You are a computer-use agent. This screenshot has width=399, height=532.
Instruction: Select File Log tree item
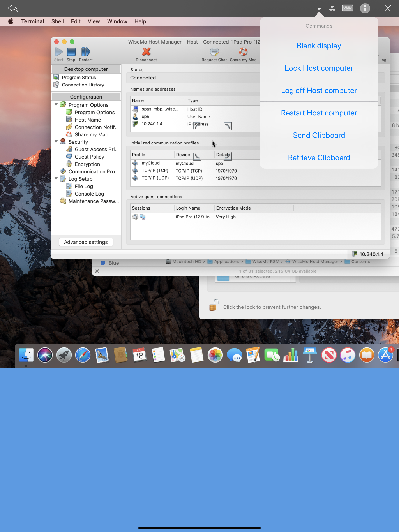coord(84,186)
